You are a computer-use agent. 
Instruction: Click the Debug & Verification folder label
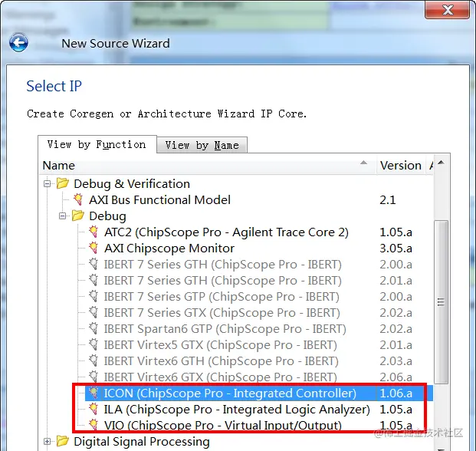132,184
